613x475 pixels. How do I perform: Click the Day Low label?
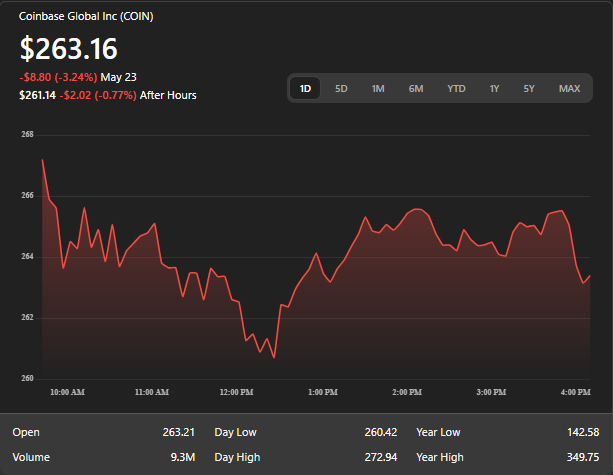coord(235,432)
